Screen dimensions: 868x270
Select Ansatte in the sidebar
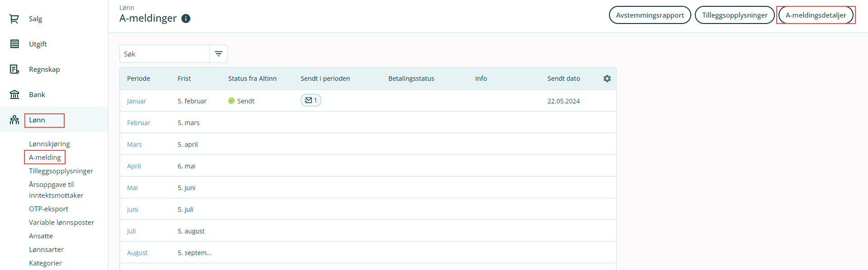[x=41, y=236]
